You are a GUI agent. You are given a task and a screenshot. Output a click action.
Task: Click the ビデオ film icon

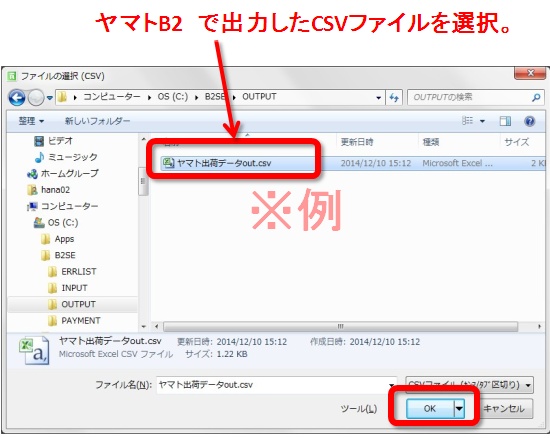coord(39,141)
